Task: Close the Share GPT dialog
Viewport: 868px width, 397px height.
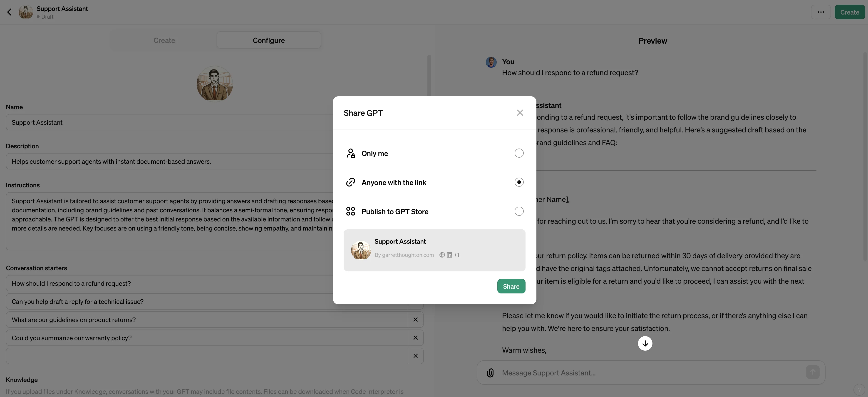Action: pos(520,113)
